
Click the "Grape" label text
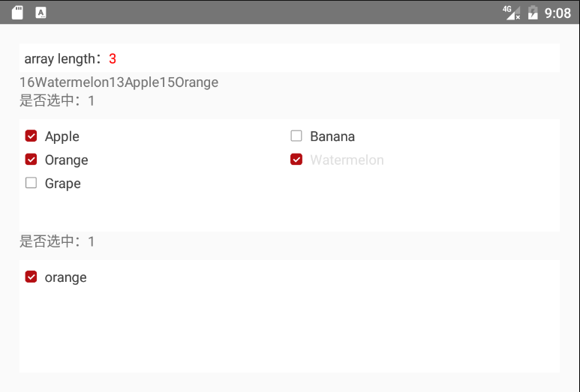coord(63,184)
